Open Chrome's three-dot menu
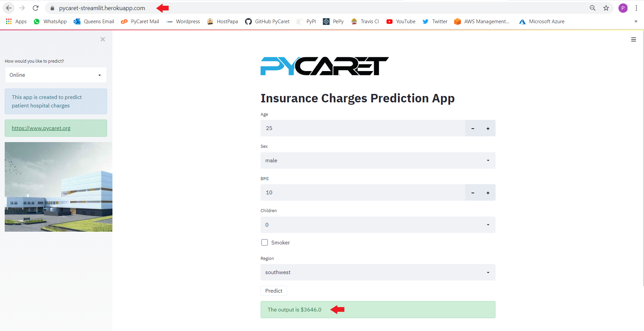644x331 pixels. (636, 8)
